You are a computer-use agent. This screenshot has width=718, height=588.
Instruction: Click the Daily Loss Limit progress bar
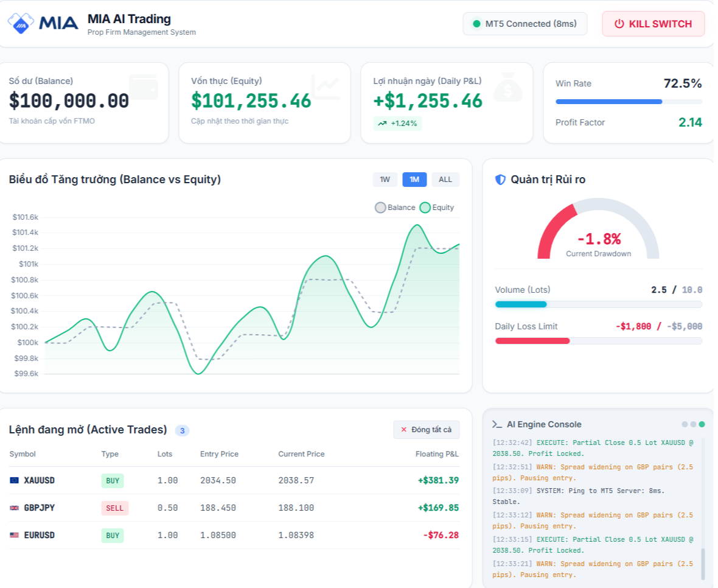click(x=599, y=341)
